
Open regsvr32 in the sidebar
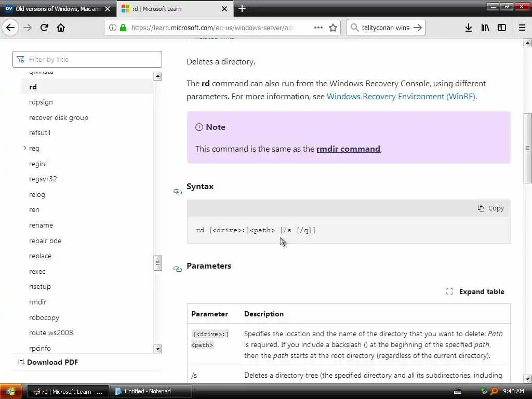pyautogui.click(x=43, y=179)
